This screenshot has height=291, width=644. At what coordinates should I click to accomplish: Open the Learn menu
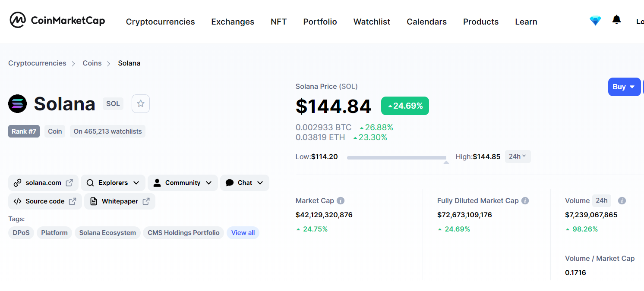[x=526, y=22]
